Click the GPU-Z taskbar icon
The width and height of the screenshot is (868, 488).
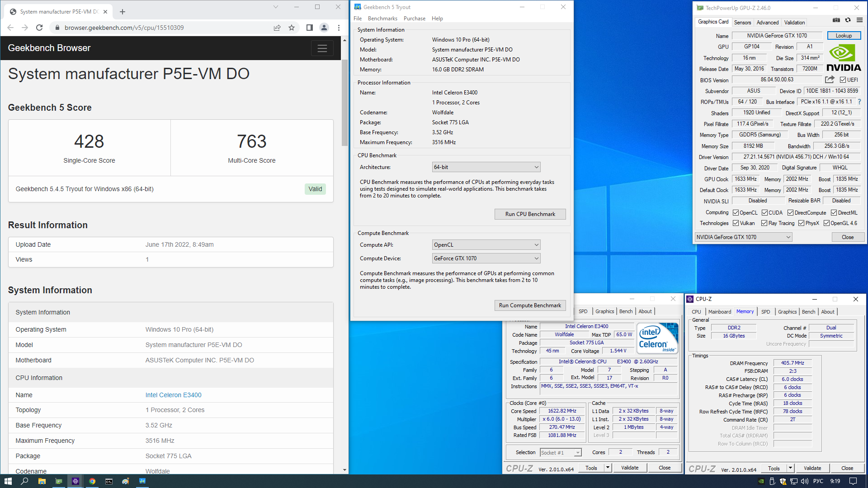point(59,481)
